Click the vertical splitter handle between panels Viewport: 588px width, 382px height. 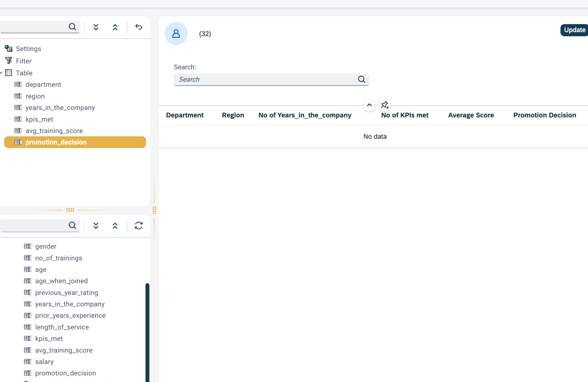pos(154,210)
